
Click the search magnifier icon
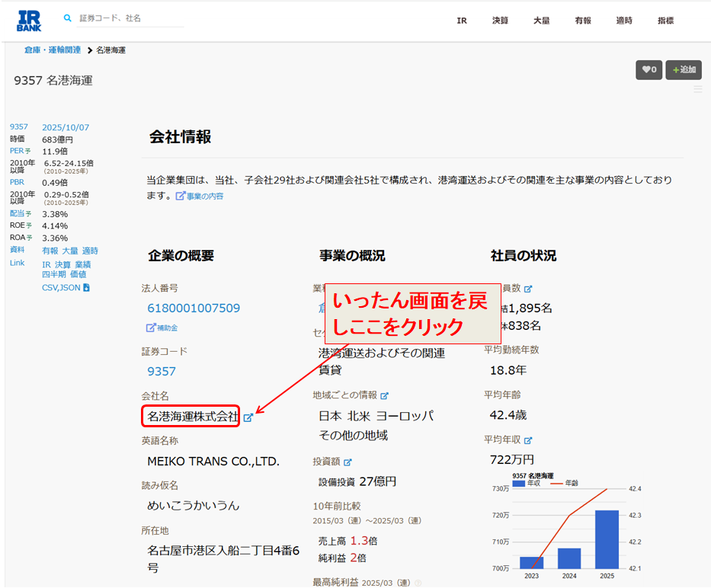pyautogui.click(x=68, y=18)
